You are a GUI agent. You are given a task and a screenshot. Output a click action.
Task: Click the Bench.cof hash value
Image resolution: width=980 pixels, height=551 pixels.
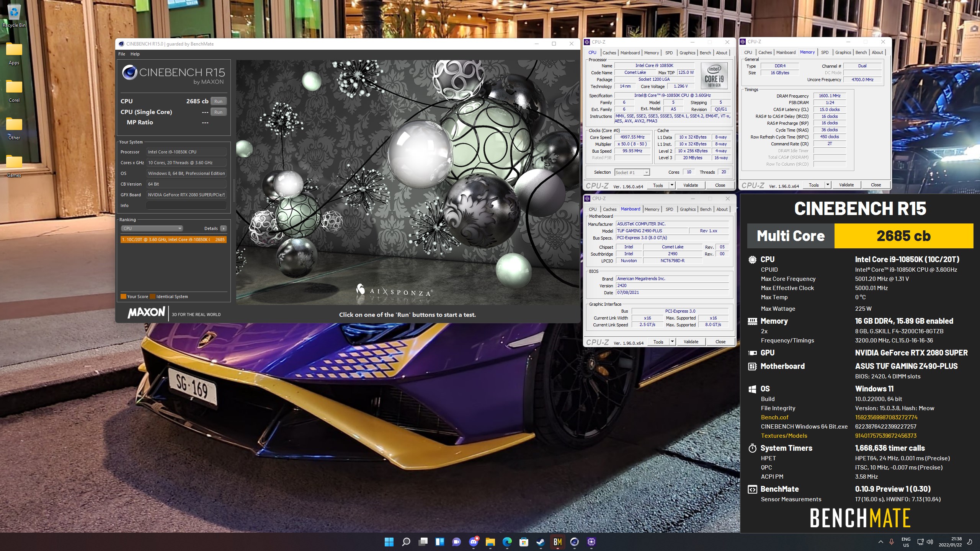click(x=886, y=417)
